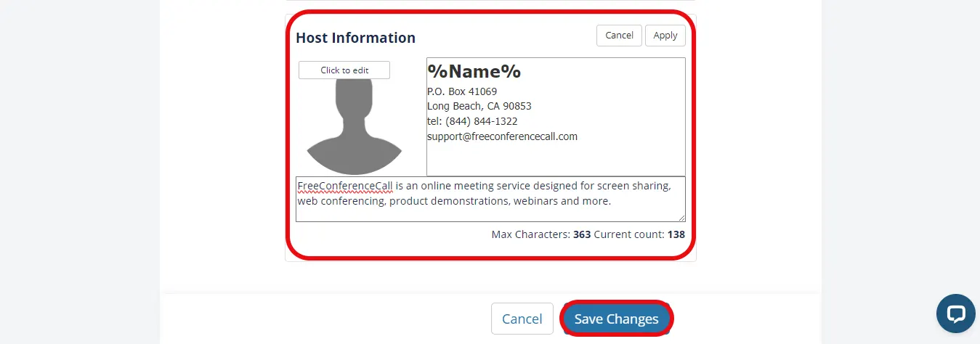The height and width of the screenshot is (344, 980).
Task: Click in the description textarea's second line
Action: pyautogui.click(x=454, y=201)
